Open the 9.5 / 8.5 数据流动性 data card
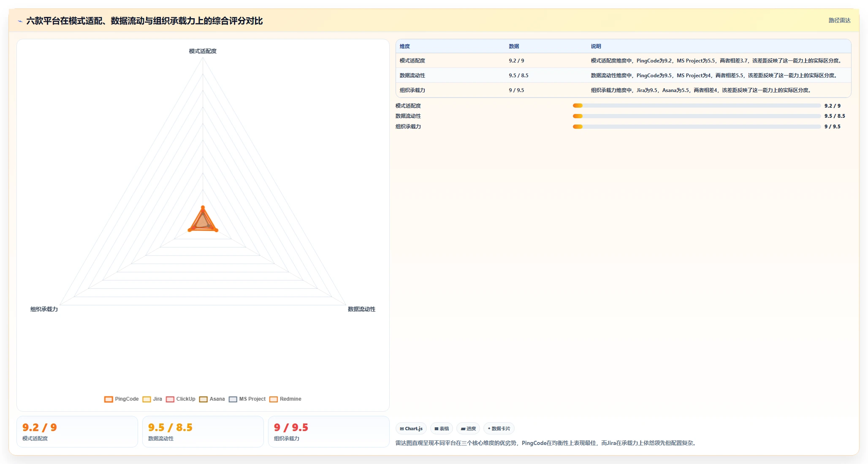The height and width of the screenshot is (464, 868). pyautogui.click(x=203, y=432)
